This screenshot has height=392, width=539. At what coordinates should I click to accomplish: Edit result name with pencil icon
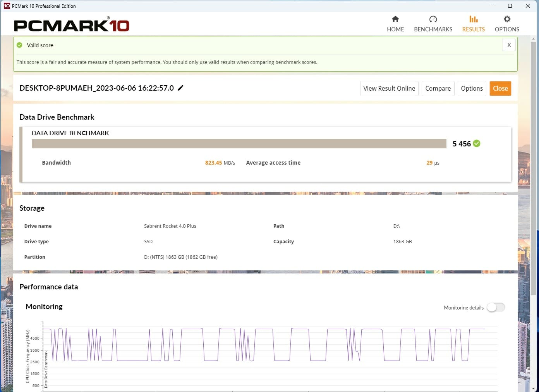click(x=180, y=88)
